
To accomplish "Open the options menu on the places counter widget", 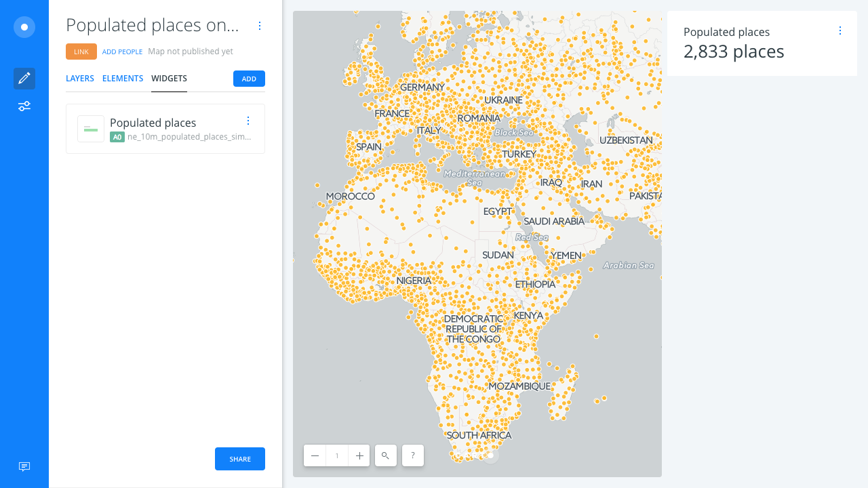I will click(840, 30).
